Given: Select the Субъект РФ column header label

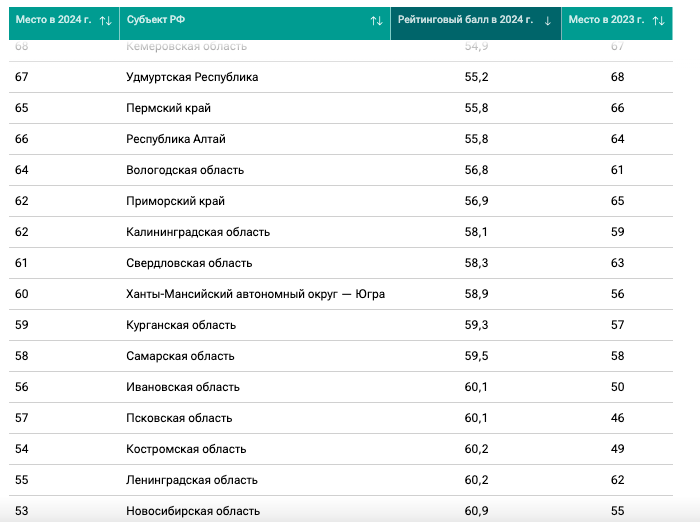Looking at the screenshot, I should coord(156,20).
